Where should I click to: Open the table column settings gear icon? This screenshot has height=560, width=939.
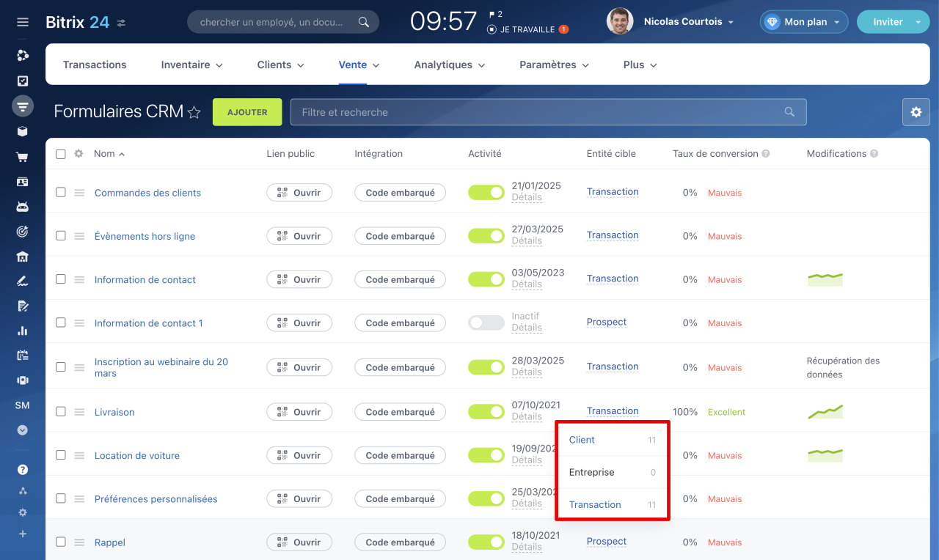tap(79, 154)
